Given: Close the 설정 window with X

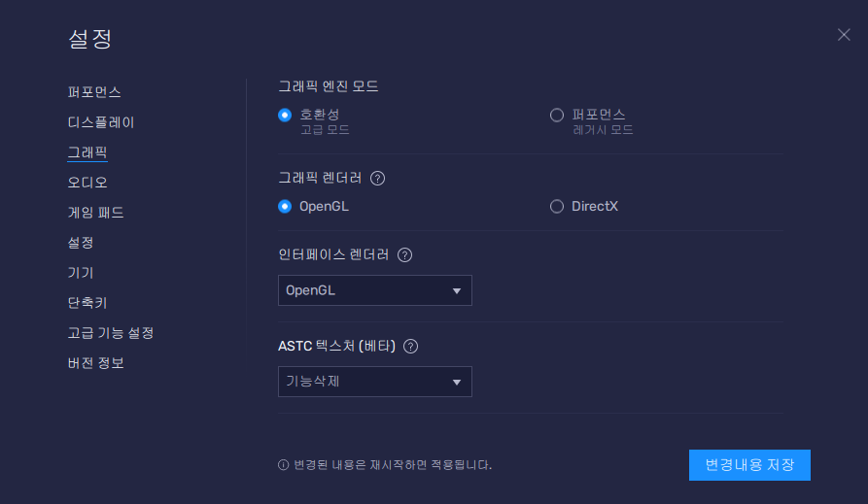Looking at the screenshot, I should (x=844, y=35).
